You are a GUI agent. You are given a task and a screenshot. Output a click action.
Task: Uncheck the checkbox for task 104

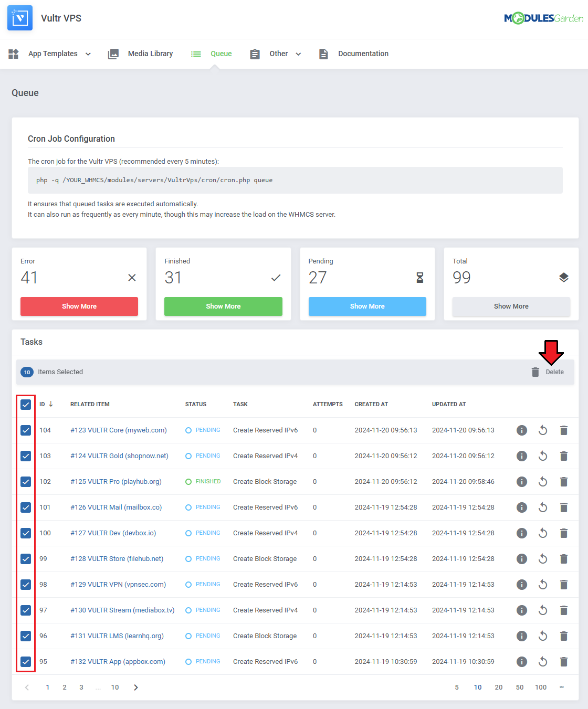pyautogui.click(x=26, y=430)
